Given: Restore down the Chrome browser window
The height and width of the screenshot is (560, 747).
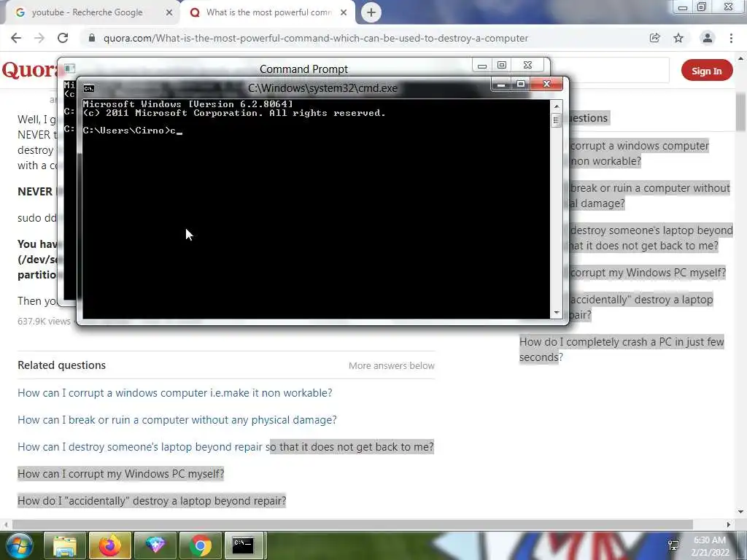Looking at the screenshot, I should [702, 7].
